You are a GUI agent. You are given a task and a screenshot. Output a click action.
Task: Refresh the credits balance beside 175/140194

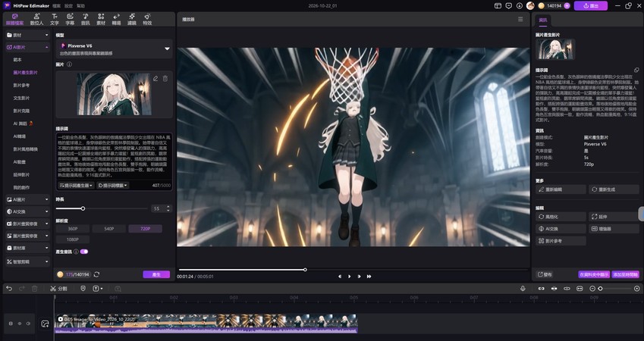coord(96,274)
